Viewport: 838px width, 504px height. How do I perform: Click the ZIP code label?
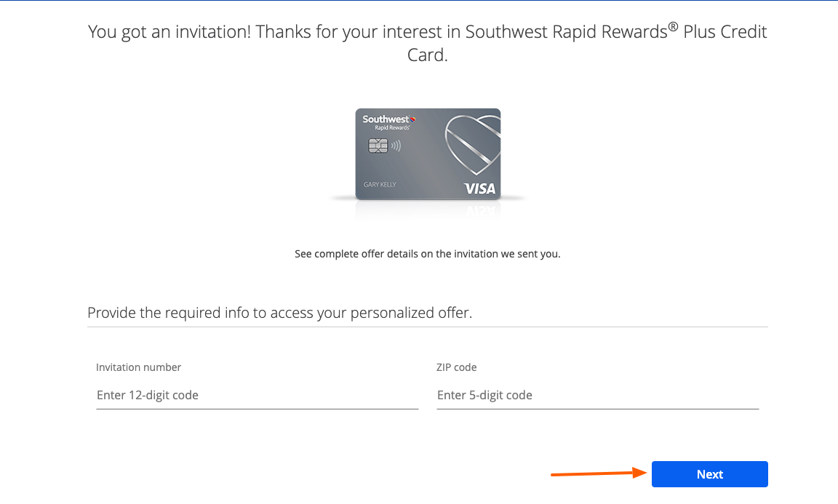[456, 367]
